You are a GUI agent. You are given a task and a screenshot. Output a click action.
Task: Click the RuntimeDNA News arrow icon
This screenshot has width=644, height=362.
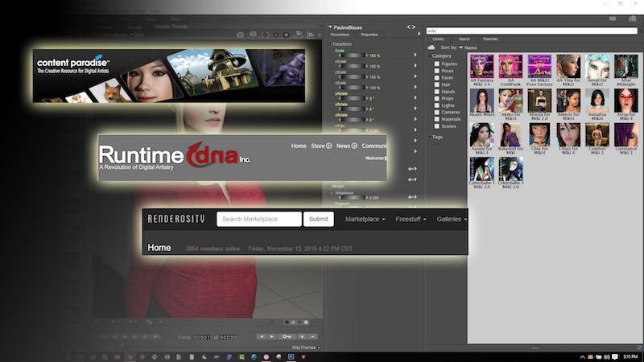[354, 146]
